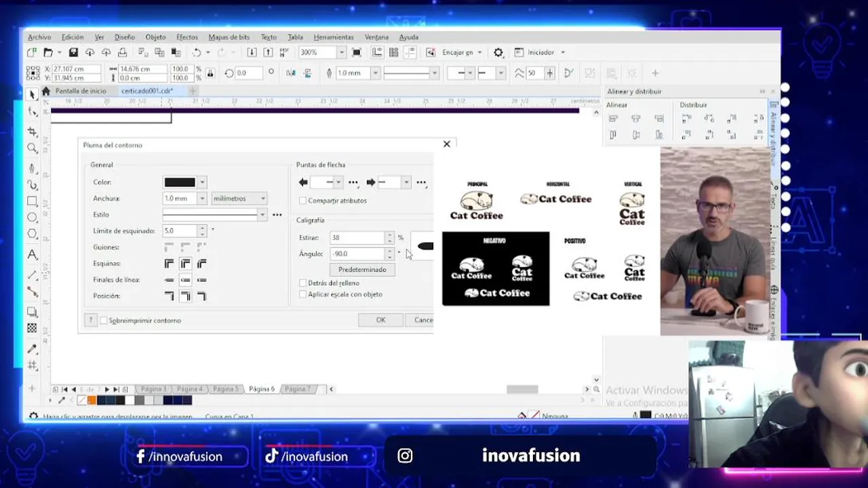Select the Connector tool

tap(32, 291)
